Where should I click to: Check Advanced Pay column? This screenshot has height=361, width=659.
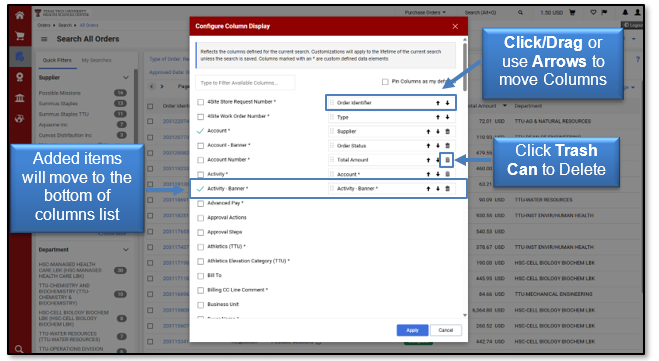tap(200, 203)
